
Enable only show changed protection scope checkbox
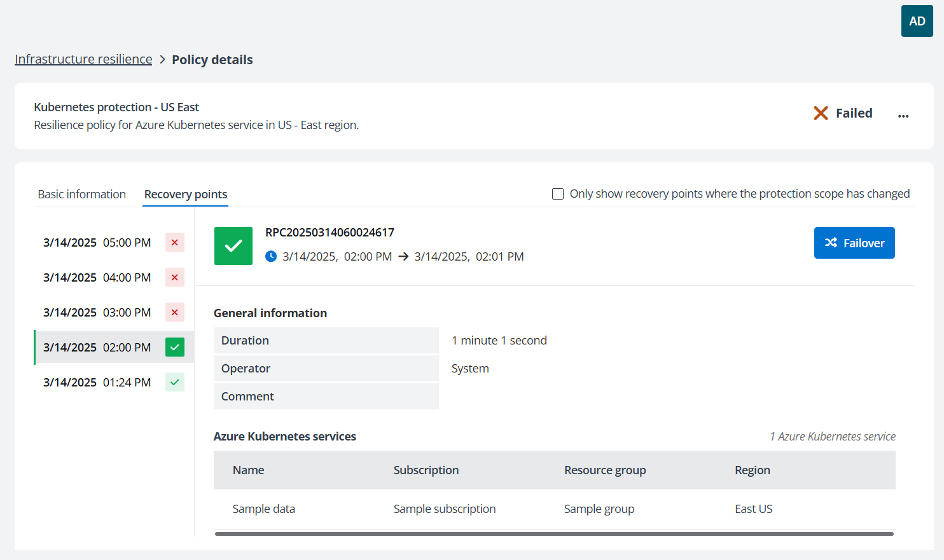[558, 194]
